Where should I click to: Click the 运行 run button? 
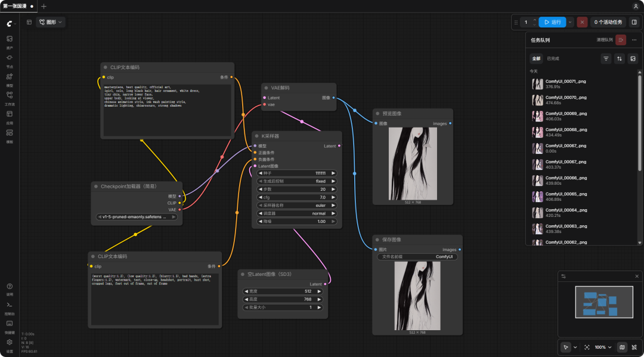(552, 22)
